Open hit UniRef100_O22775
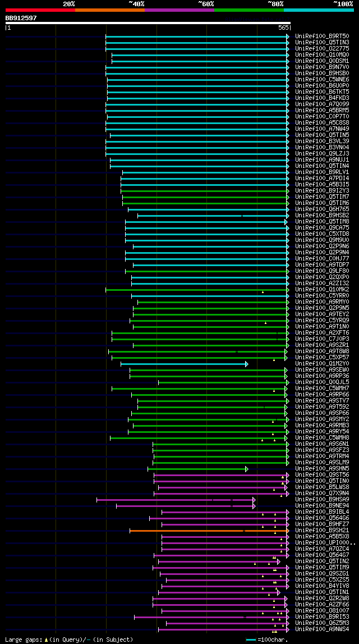Image resolution: width=359 pixels, height=644 pixels. (322, 49)
